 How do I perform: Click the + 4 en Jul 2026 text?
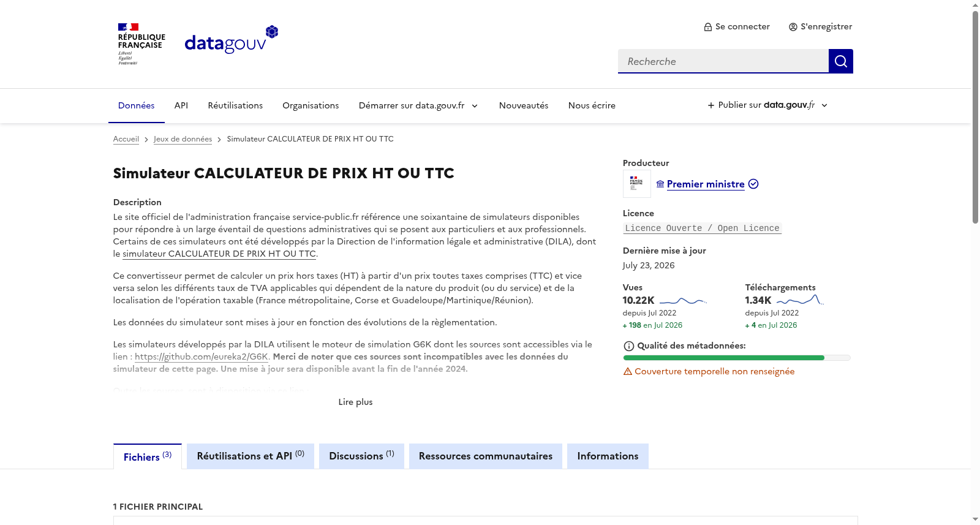[x=771, y=325]
